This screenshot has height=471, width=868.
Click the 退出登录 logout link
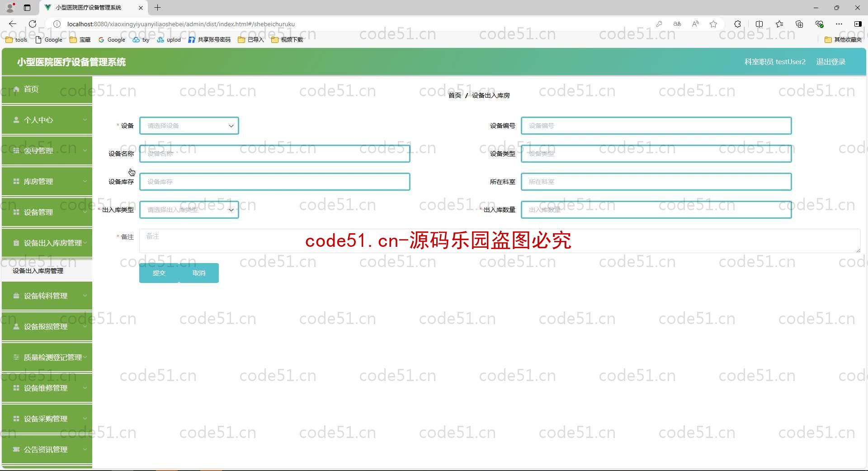tap(830, 62)
